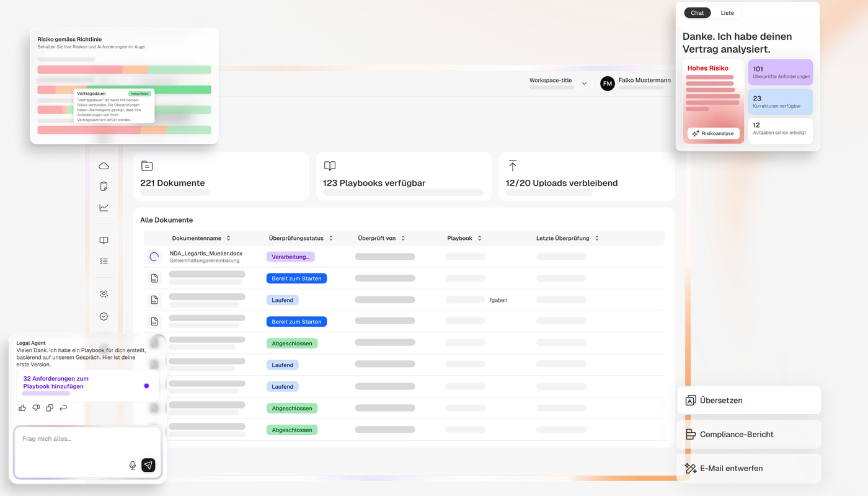Give thumbs up to Legal Agent reply
The image size is (868, 496).
22,408
